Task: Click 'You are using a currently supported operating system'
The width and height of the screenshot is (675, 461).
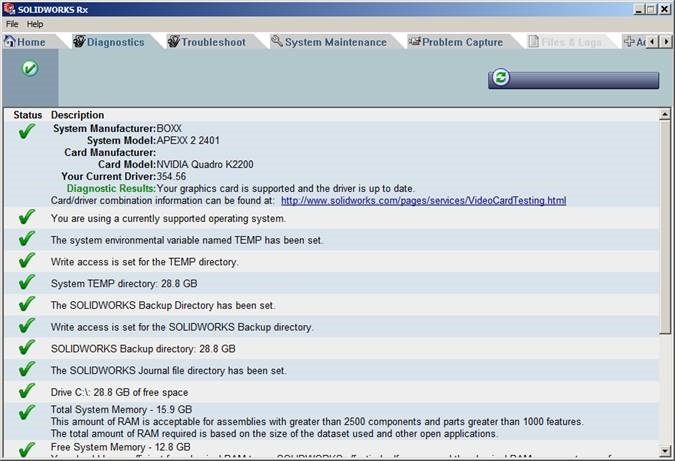Action: pos(168,219)
